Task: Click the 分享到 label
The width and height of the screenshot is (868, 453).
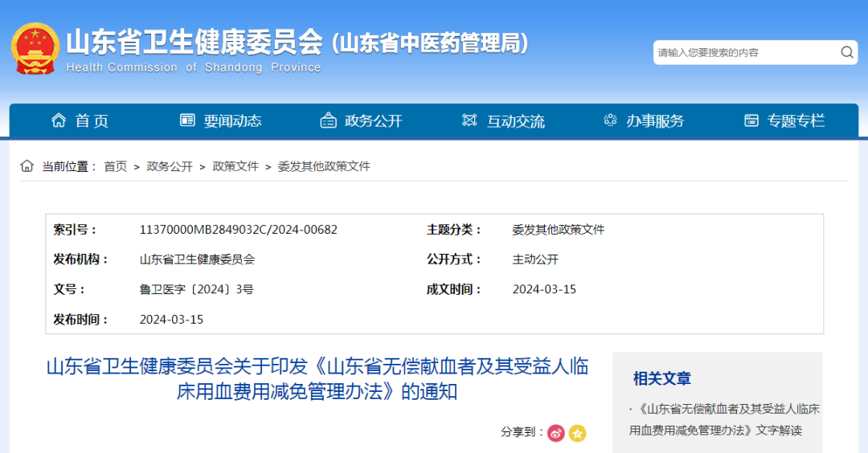Action: pos(522,432)
